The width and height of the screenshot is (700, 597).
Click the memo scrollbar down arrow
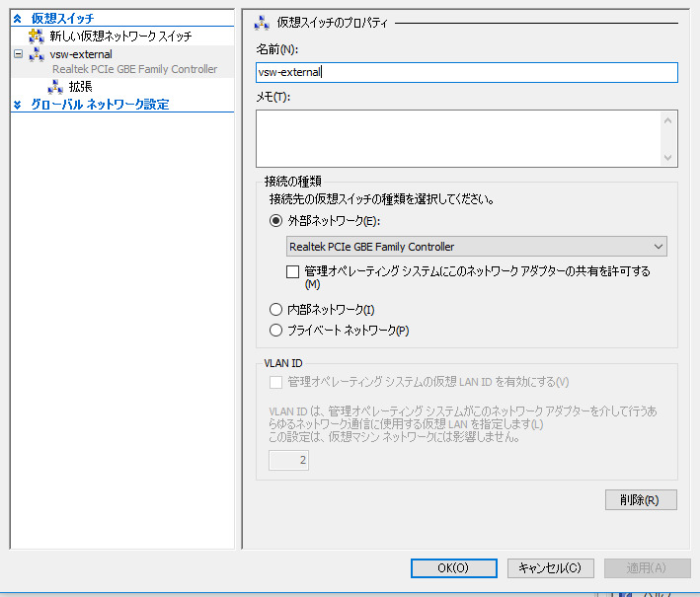point(669,158)
